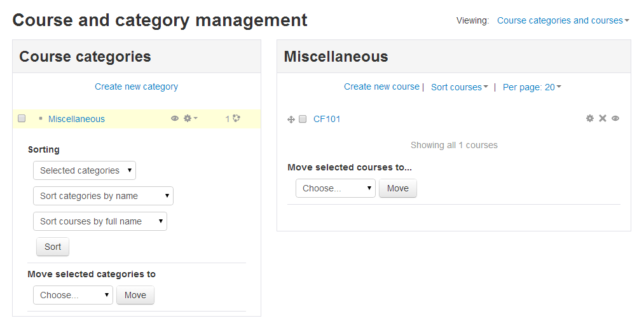Screen dimensions: 644x323
Task: Delete the CF101 course with the X icon
Action: 603,118
